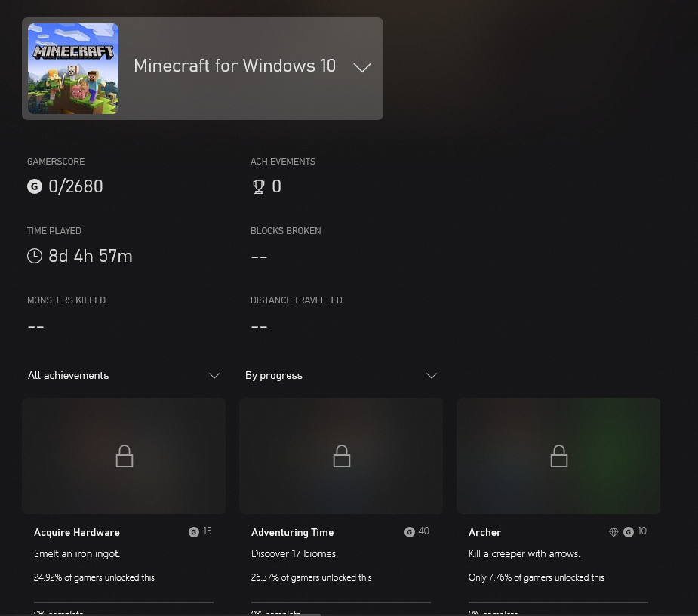698x616 pixels.
Task: Click the Minecraft cover art thumbnail
Action: (73, 69)
